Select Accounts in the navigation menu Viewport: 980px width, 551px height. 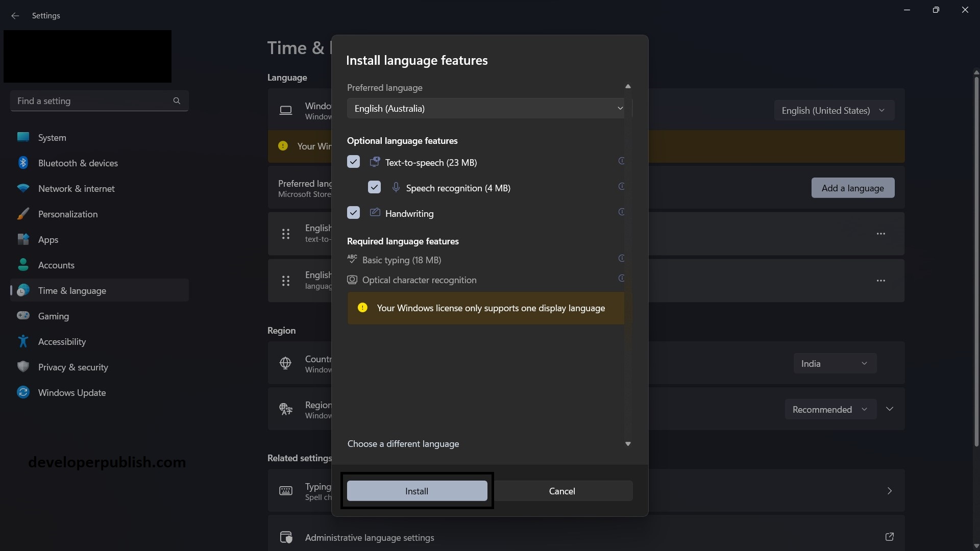tap(57, 265)
